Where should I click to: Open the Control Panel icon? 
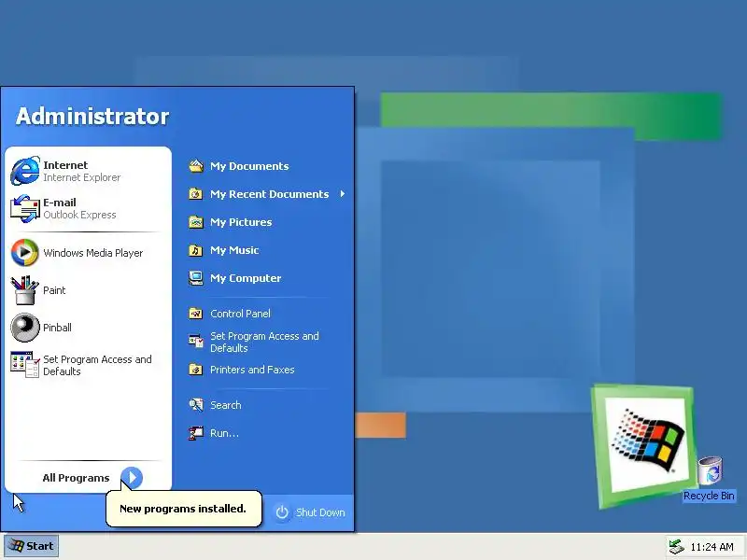(x=196, y=314)
